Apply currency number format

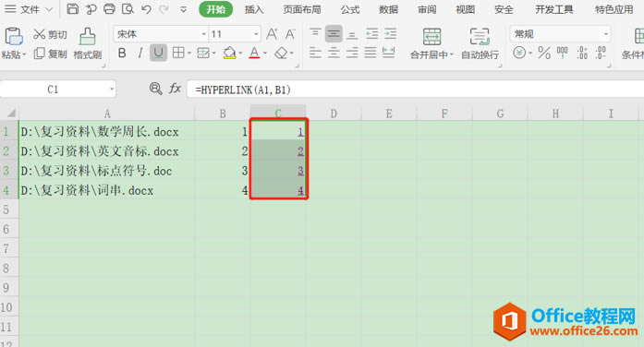[519, 53]
